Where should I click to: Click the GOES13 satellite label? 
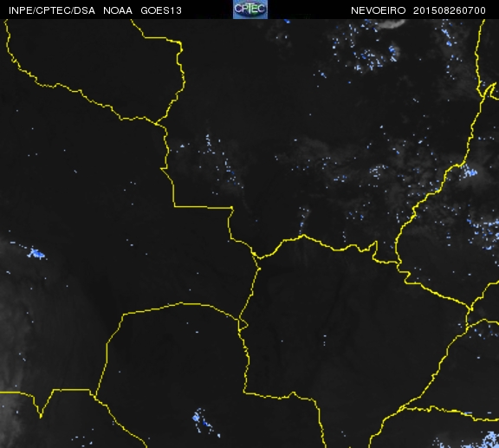coord(161,10)
